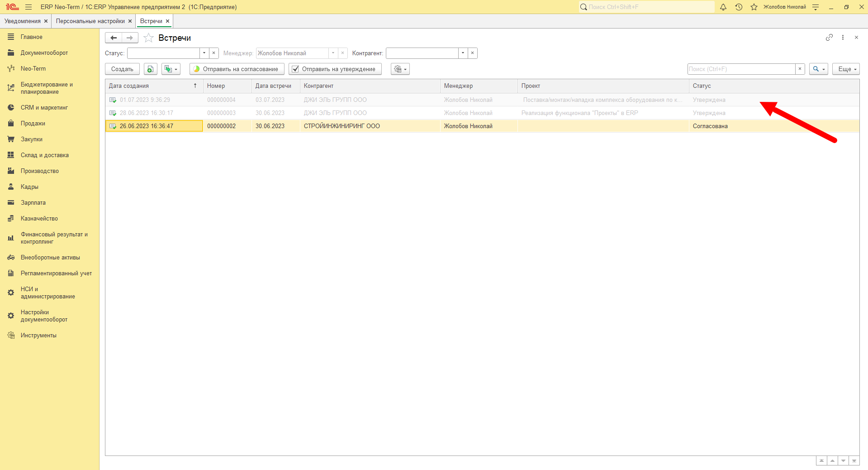The height and width of the screenshot is (470, 868).
Task: Open the CRM и маркетинг section
Action: click(44, 108)
